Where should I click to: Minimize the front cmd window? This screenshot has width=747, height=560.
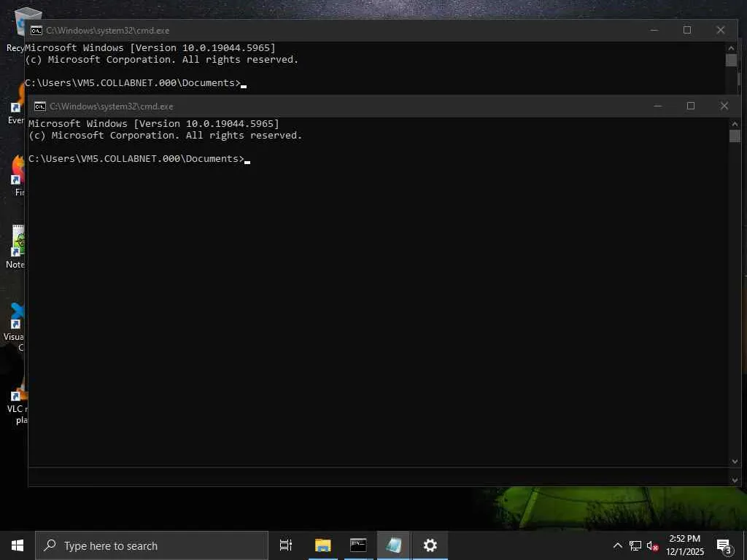click(658, 106)
